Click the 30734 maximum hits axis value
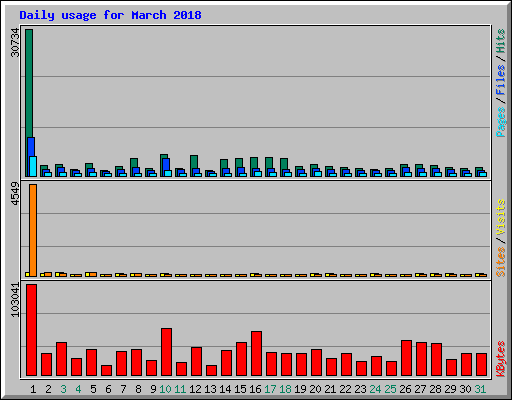 15,43
